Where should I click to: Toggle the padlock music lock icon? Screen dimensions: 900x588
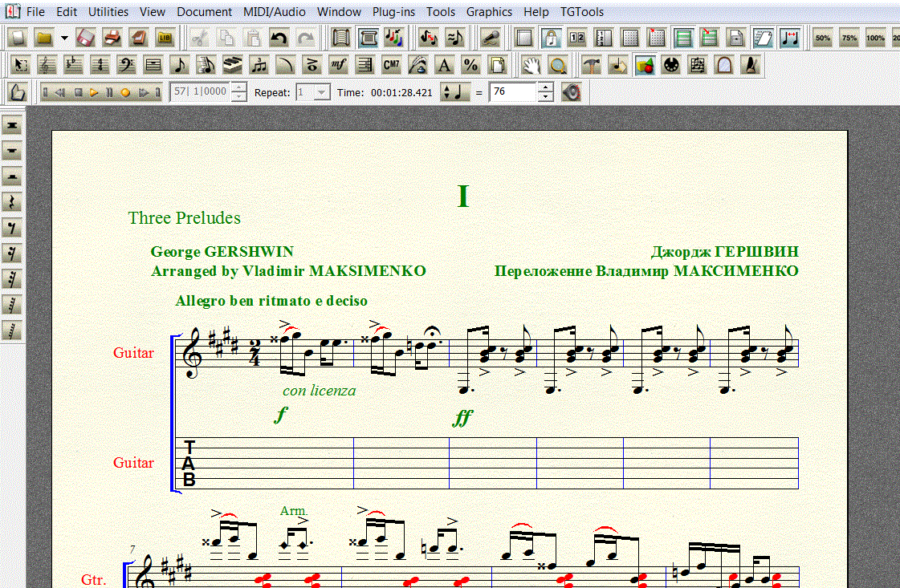[x=551, y=38]
